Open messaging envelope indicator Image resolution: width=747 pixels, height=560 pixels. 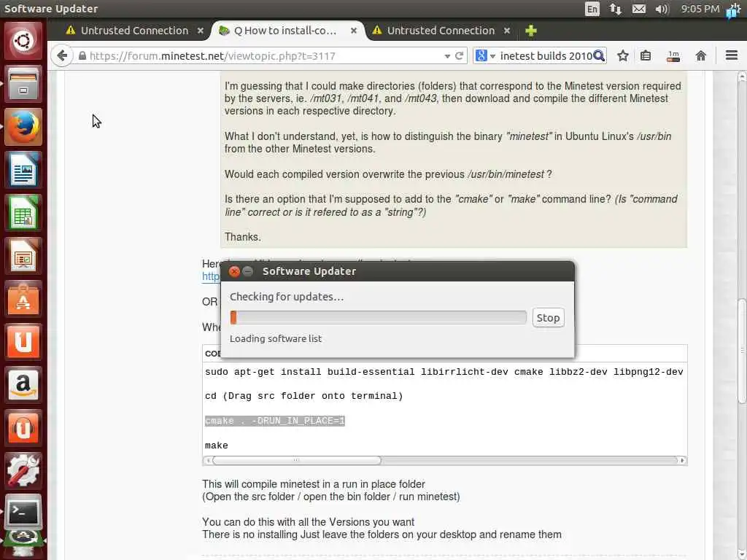[639, 9]
